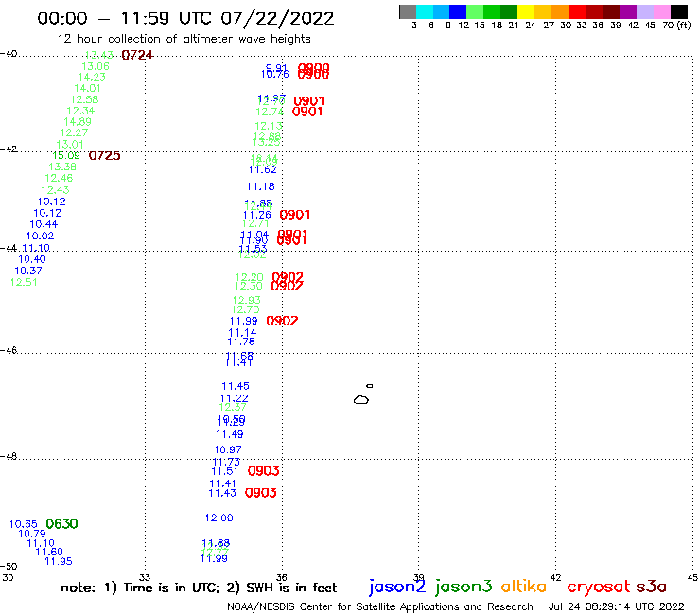Click the wave height value 12.58
Image resolution: width=700 pixels, height=615 pixels.
click(84, 99)
